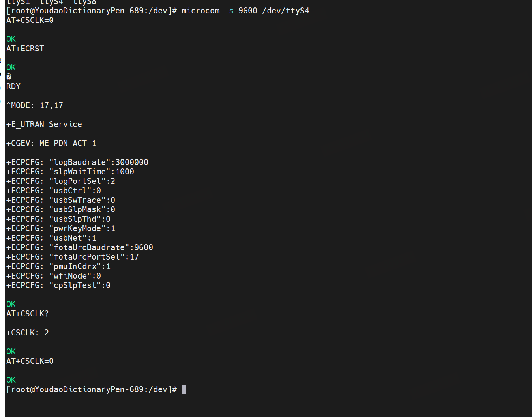The height and width of the screenshot is (417, 532).
Task: Click the +CGEV: ME PDN ACT 1 line
Action: click(51, 143)
